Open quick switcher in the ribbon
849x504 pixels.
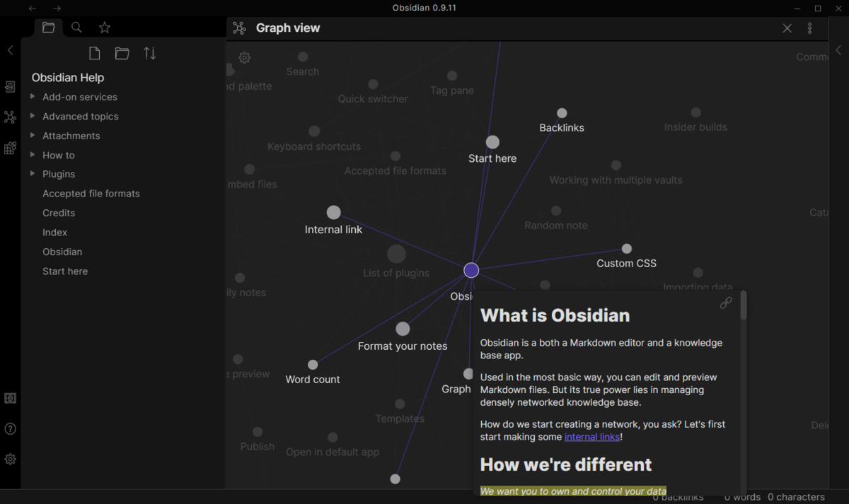point(10,87)
